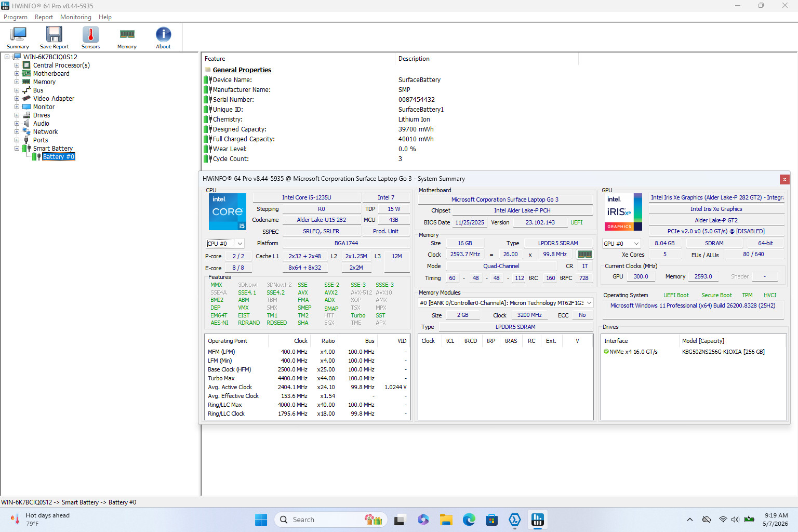
Task: Expand the Bus tree node
Action: (x=17, y=90)
